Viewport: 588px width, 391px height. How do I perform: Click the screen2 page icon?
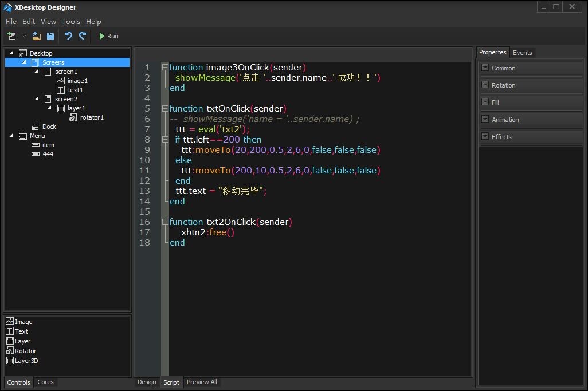pyautogui.click(x=48, y=99)
